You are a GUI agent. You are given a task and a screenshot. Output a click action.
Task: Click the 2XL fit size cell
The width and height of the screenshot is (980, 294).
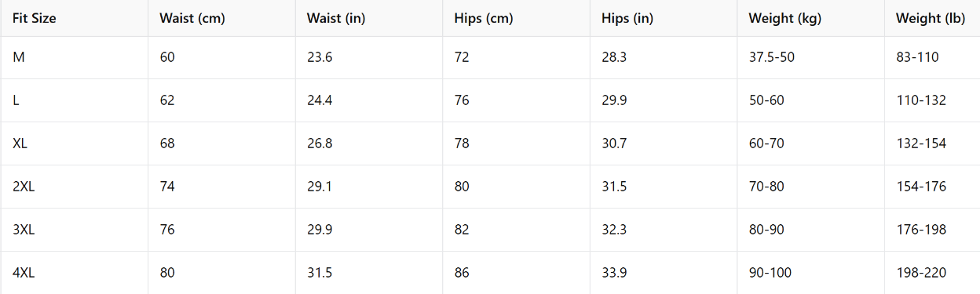tap(24, 187)
